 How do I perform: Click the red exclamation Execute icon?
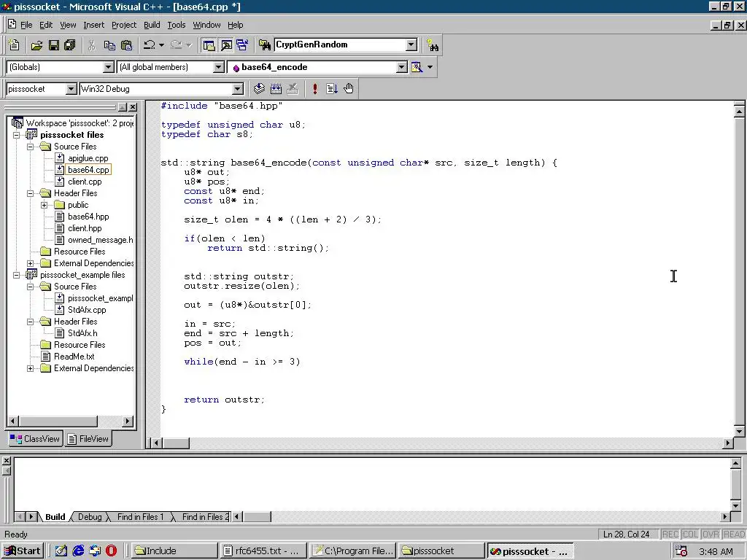315,88
